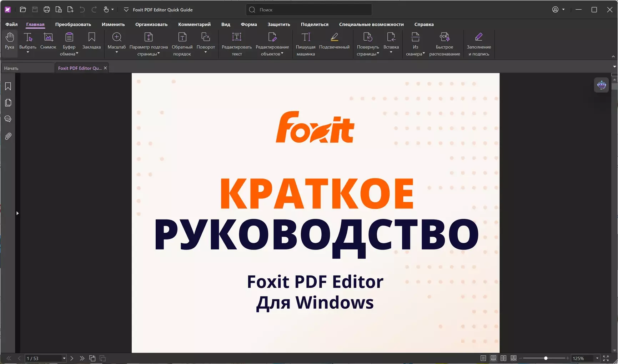618x364 pixels.
Task: Open the Pages panel in the left sidebar
Action: pos(8,103)
